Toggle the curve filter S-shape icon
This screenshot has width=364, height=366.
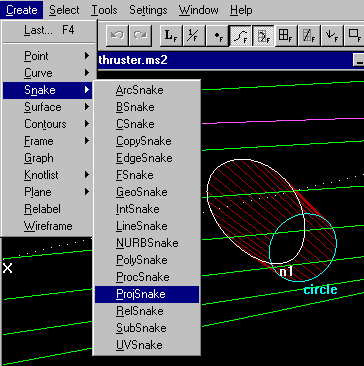(x=240, y=35)
